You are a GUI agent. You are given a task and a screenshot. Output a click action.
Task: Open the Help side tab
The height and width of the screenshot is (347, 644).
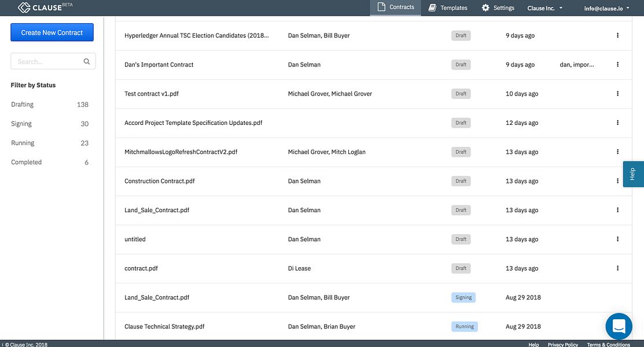point(634,174)
